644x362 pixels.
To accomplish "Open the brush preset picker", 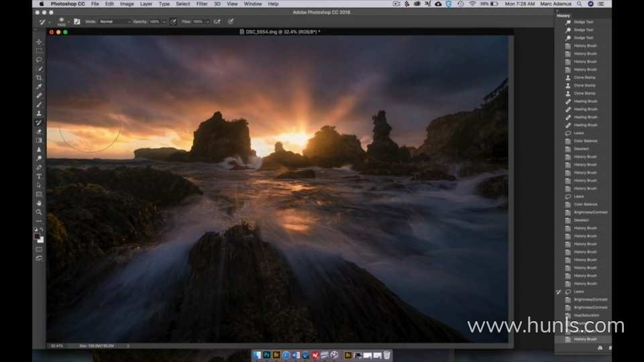I will point(63,21).
